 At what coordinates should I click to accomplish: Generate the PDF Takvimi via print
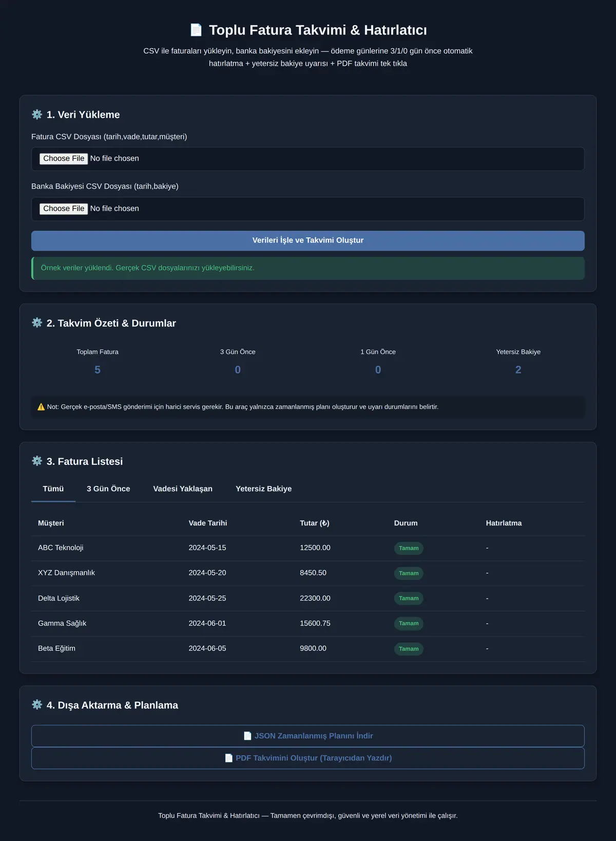point(308,758)
